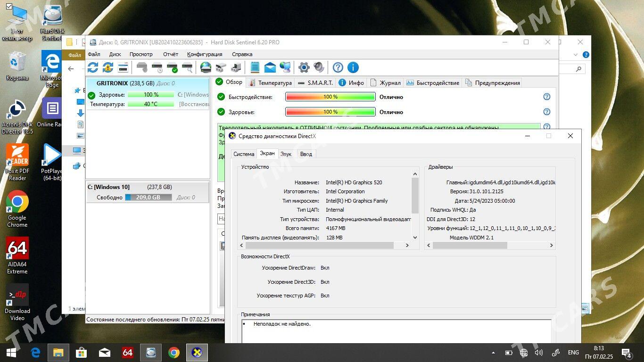Open Отчёт menu
Image resolution: width=644 pixels, height=362 pixels.
pyautogui.click(x=171, y=54)
